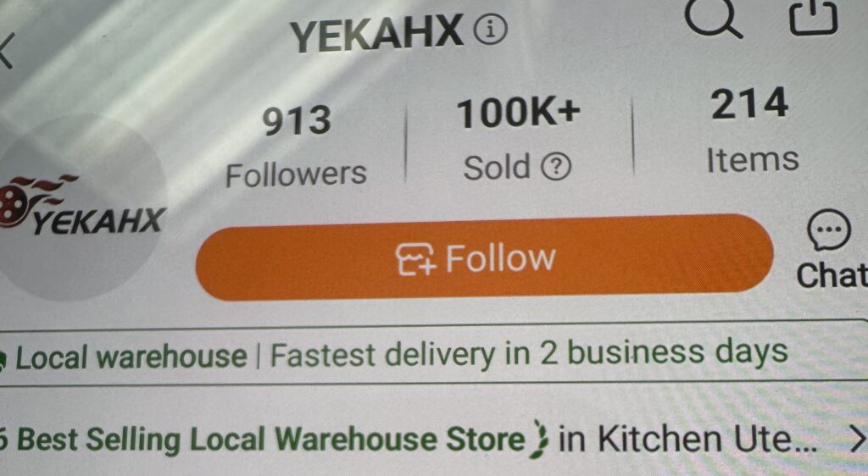
Task: Click the in Kitchen Ute... category text
Action: click(x=687, y=439)
